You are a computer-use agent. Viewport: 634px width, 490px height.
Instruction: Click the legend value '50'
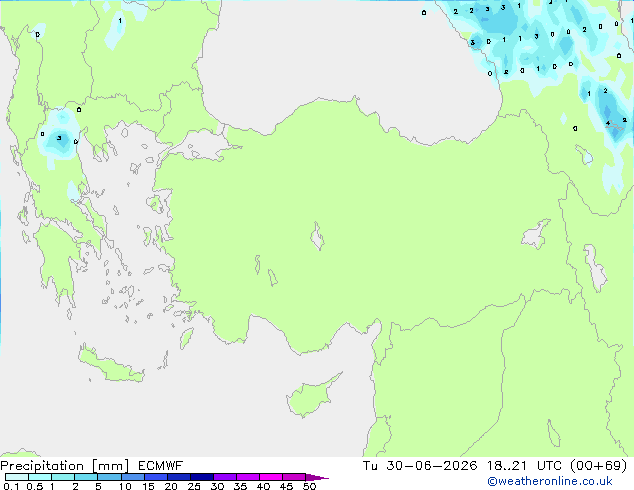309,486
